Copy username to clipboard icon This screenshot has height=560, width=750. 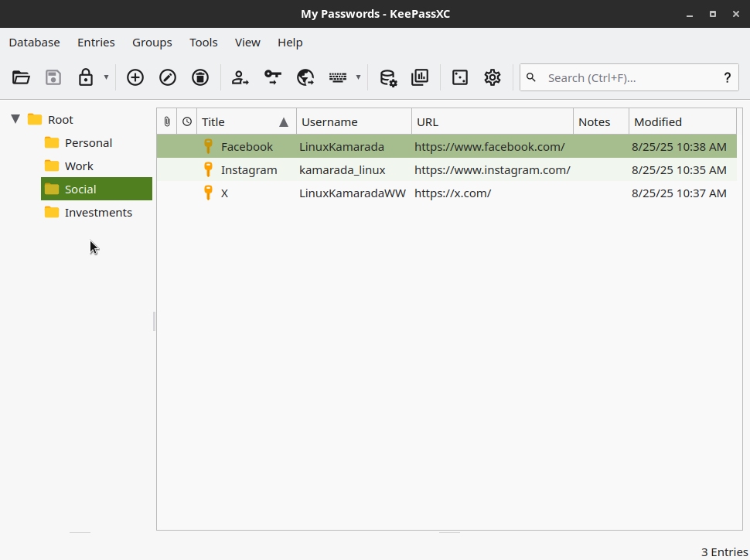pyautogui.click(x=240, y=77)
